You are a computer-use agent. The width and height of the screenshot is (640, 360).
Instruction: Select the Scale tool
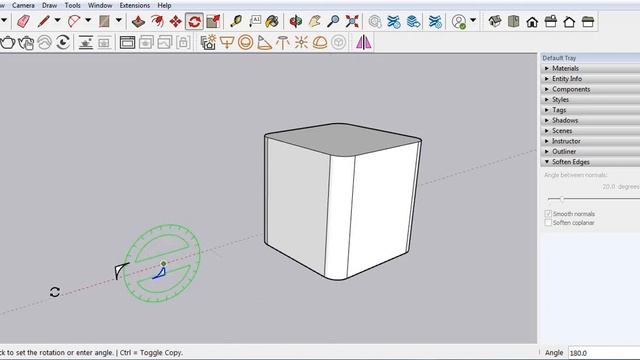(213, 21)
